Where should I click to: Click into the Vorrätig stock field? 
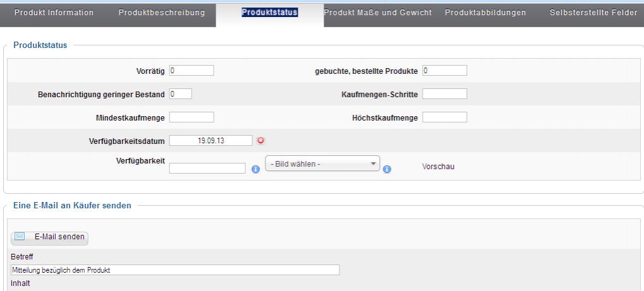click(191, 71)
